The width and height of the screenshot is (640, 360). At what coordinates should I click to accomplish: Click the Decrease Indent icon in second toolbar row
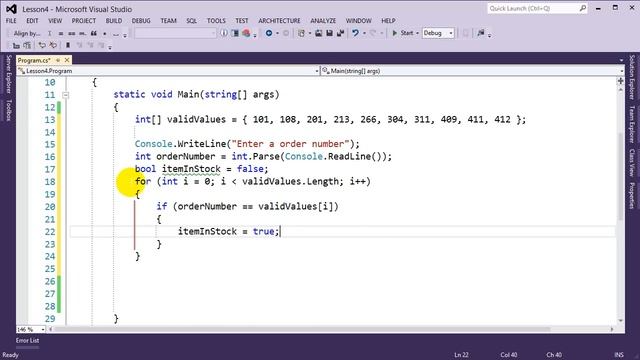16,45
